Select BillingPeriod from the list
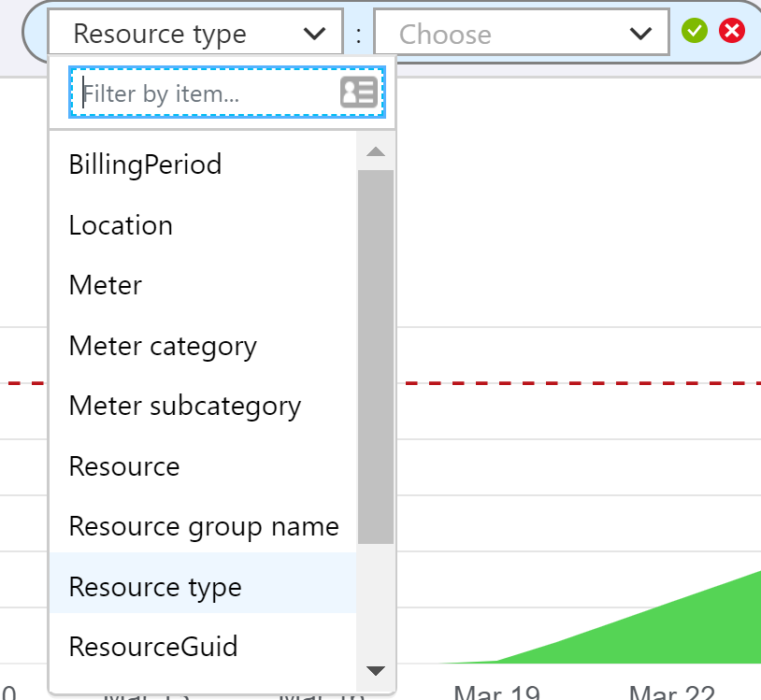Image resolution: width=761 pixels, height=700 pixels. click(x=145, y=165)
